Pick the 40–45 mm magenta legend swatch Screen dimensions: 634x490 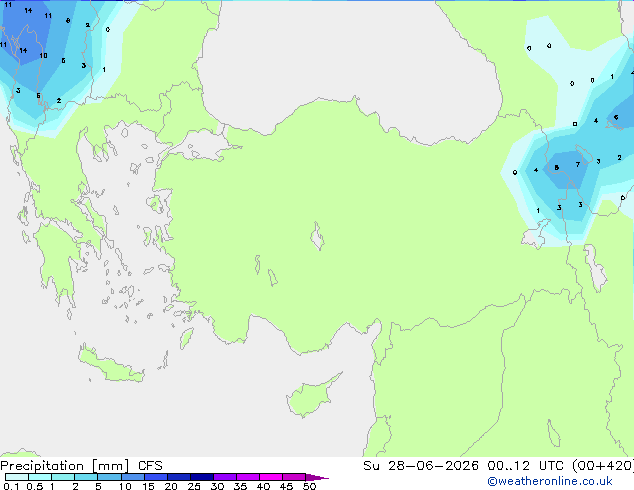point(271,477)
